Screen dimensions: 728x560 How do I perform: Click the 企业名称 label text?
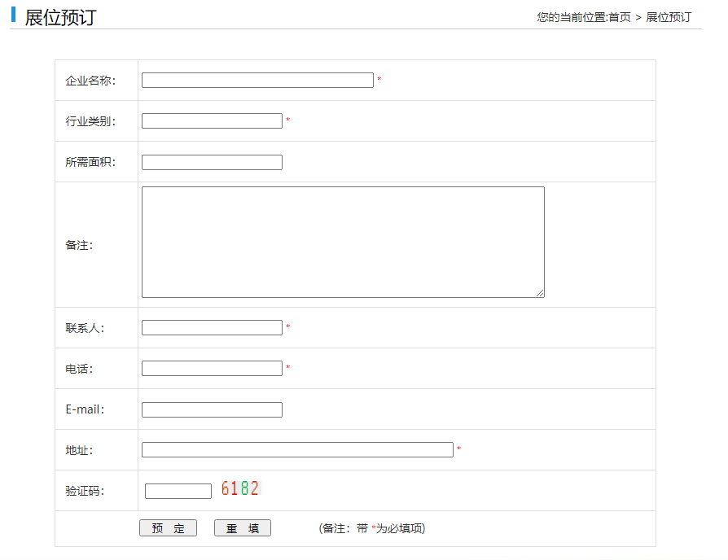[x=90, y=81]
